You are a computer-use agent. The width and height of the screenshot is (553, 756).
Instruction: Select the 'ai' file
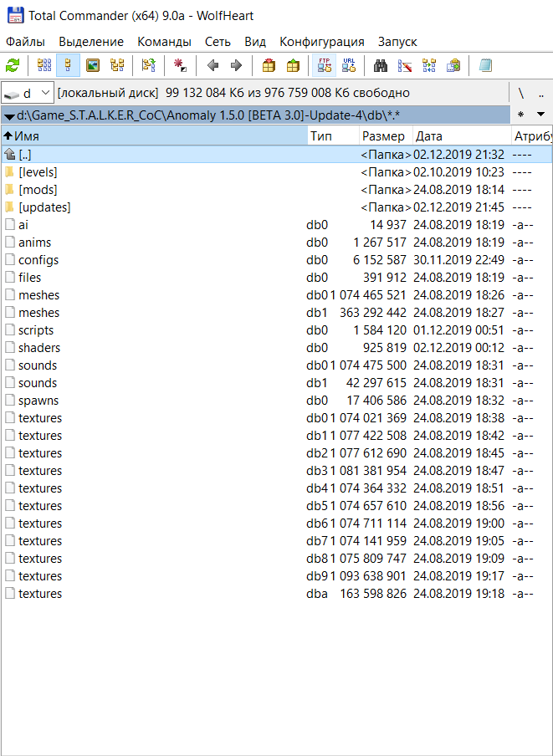click(277, 225)
